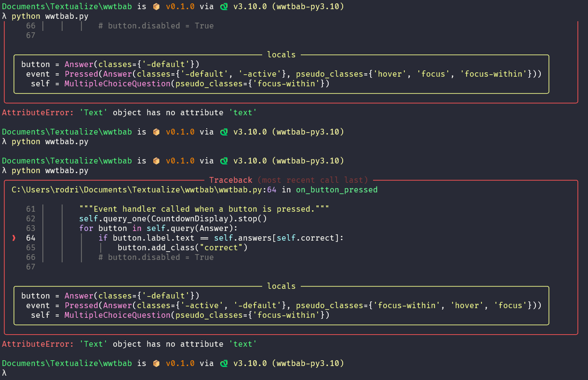Screen dimensions: 588x380
Task: Click event line ending in {'focus-within', 'hover', 'focus'}
Action: [x=283, y=305]
